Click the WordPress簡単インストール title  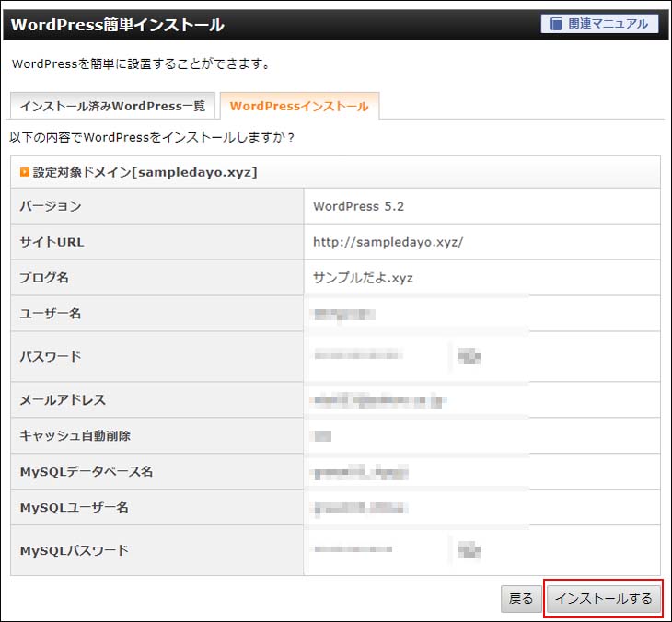pyautogui.click(x=117, y=25)
